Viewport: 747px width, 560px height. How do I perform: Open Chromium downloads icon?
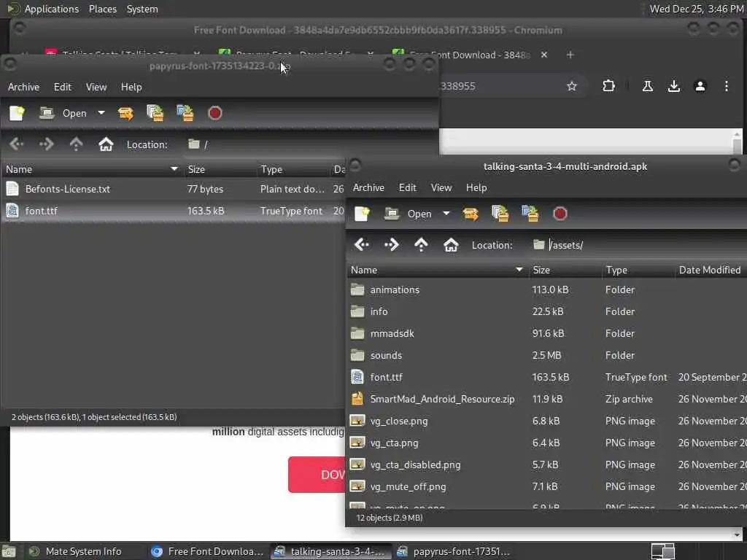pyautogui.click(x=673, y=86)
